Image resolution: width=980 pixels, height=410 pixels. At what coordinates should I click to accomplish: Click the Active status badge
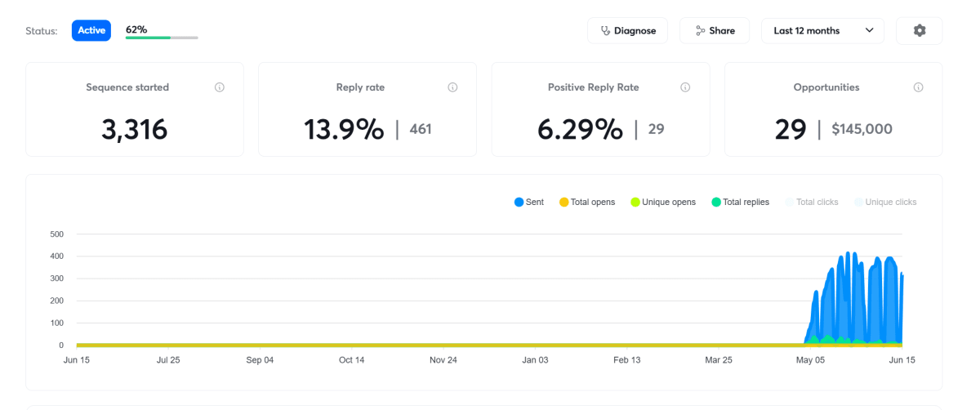coord(91,31)
